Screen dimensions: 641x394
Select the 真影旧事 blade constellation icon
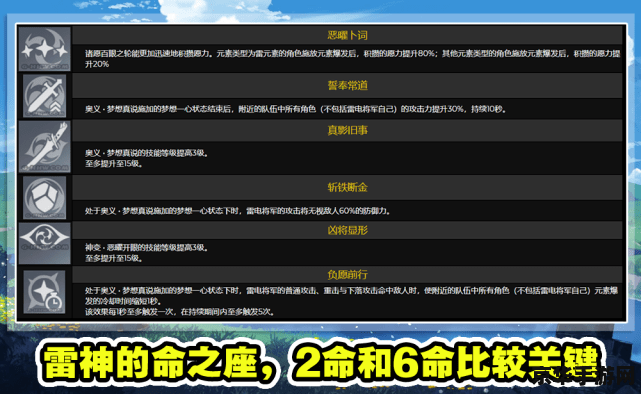tap(45, 146)
